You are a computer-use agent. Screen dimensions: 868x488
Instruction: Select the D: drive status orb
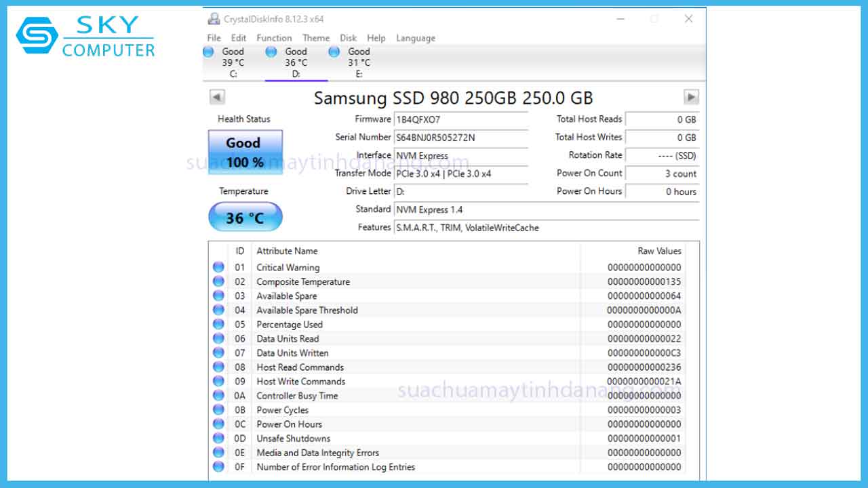271,52
